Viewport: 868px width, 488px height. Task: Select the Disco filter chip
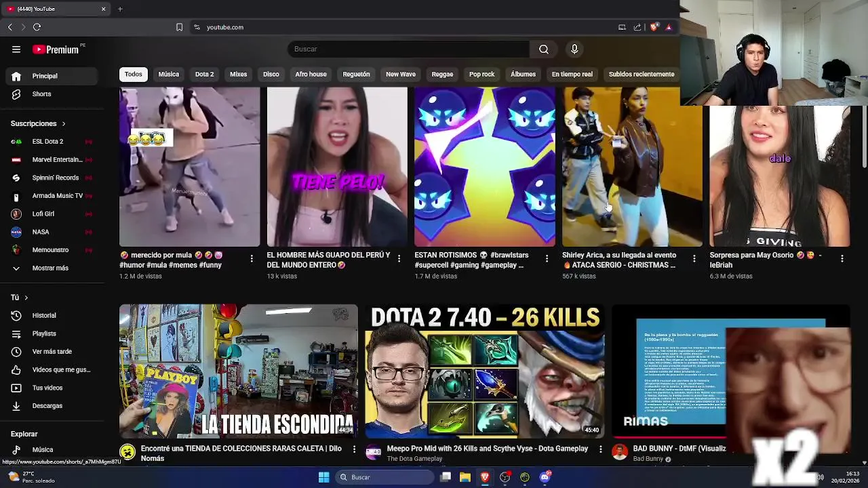coord(271,74)
